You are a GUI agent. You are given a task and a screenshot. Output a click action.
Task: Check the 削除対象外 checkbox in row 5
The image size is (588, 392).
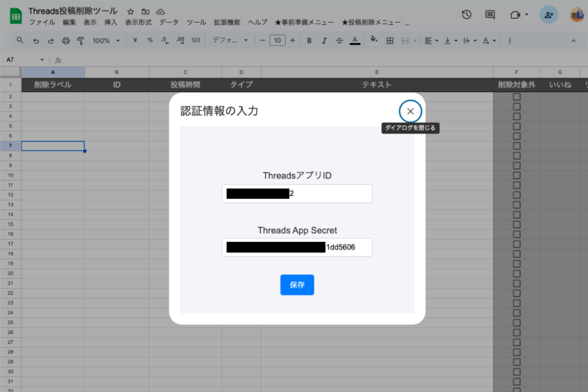point(516,126)
